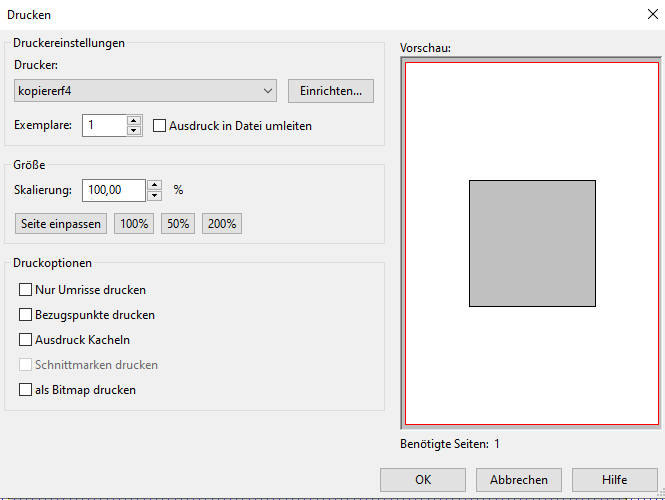Set scaling to 50%

178,224
